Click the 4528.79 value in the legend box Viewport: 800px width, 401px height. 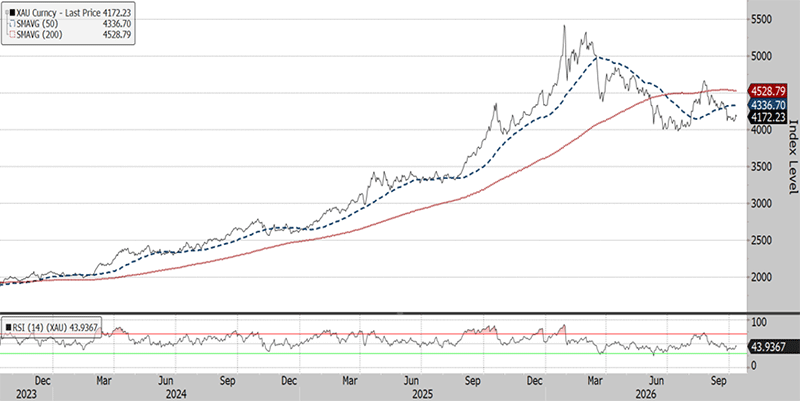116,35
